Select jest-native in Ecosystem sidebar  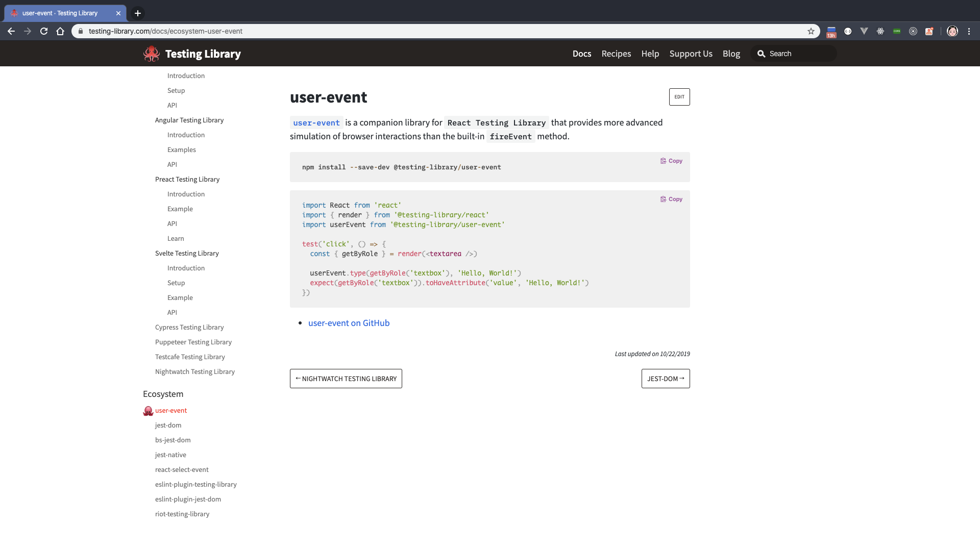[x=170, y=455]
